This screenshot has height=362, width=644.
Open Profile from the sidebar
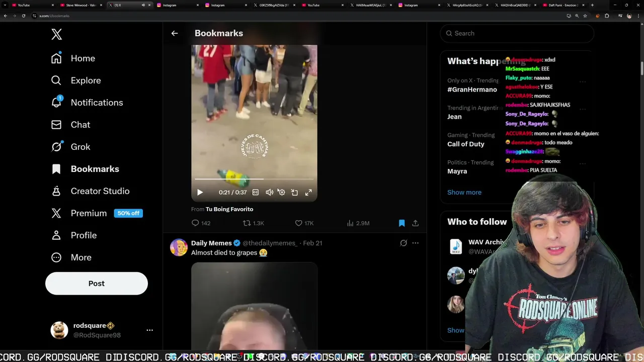coord(73,235)
